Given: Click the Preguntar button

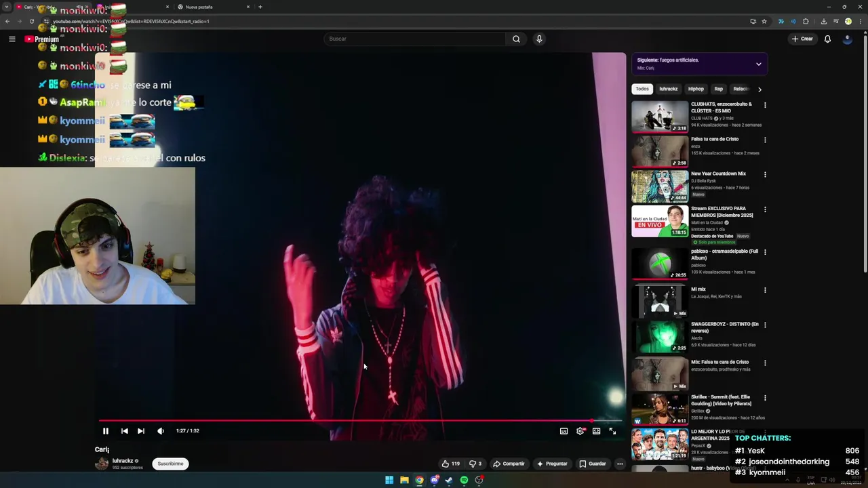Looking at the screenshot, I should 552,464.
